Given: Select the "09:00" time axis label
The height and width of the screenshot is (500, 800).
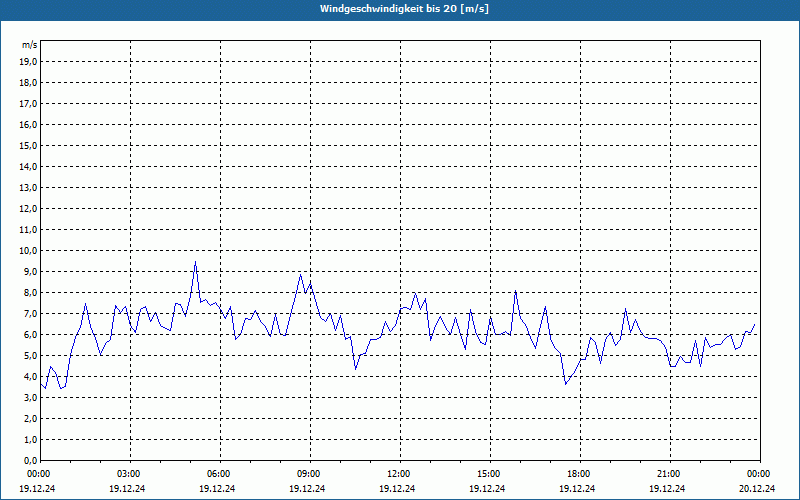Looking at the screenshot, I should click(x=309, y=474).
